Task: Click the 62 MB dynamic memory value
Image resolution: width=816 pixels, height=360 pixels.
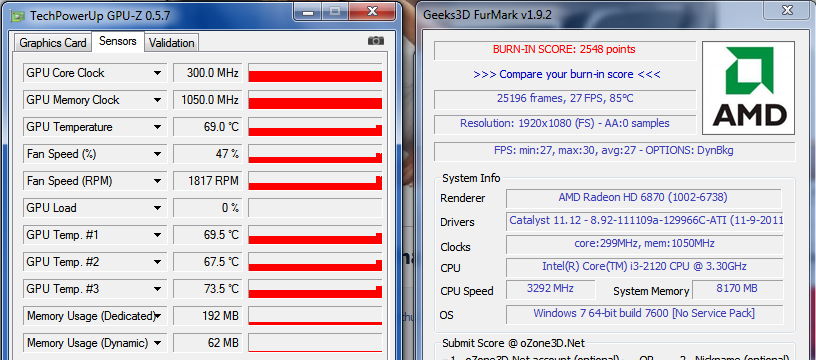Action: click(x=207, y=343)
